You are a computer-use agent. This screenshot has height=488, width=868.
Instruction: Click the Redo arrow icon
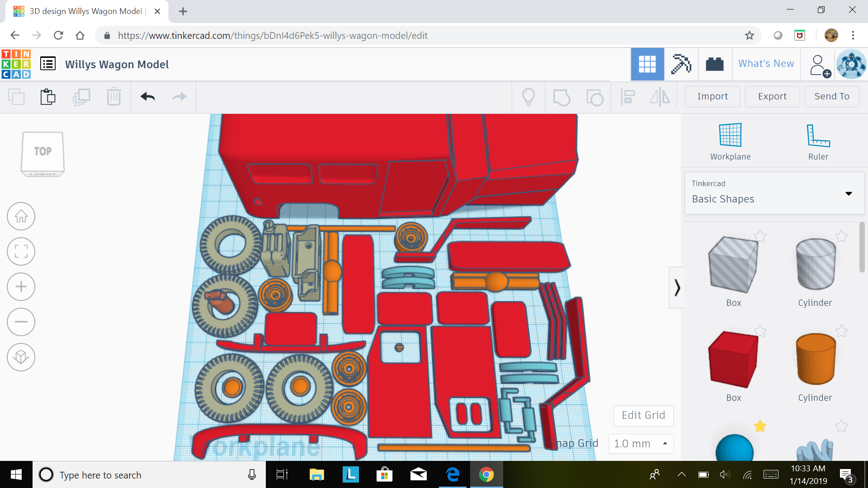pyautogui.click(x=179, y=96)
